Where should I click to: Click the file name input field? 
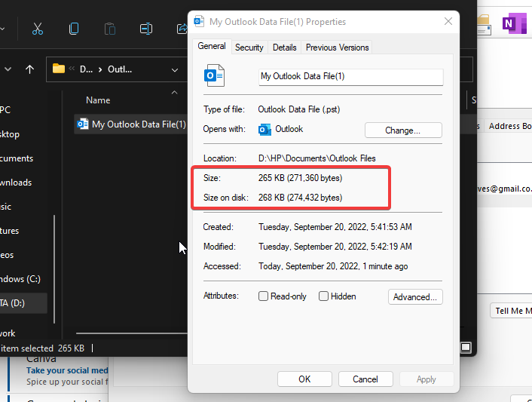351,77
